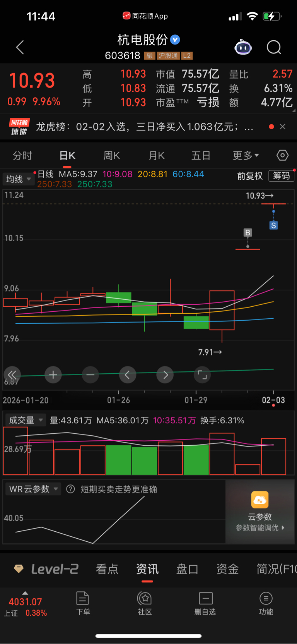Tap the 融 margin tag
This screenshot has height=644, width=297.
point(150,56)
